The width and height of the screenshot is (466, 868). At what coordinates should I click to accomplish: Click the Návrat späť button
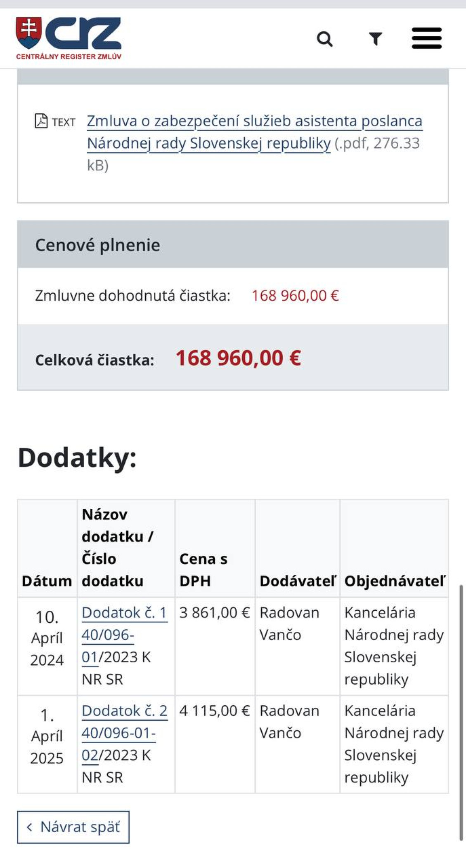73,827
